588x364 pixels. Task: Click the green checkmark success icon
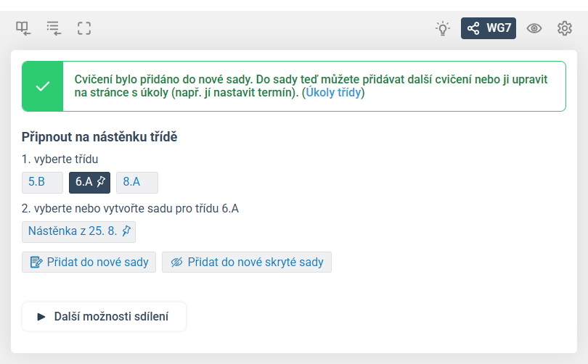(x=43, y=86)
